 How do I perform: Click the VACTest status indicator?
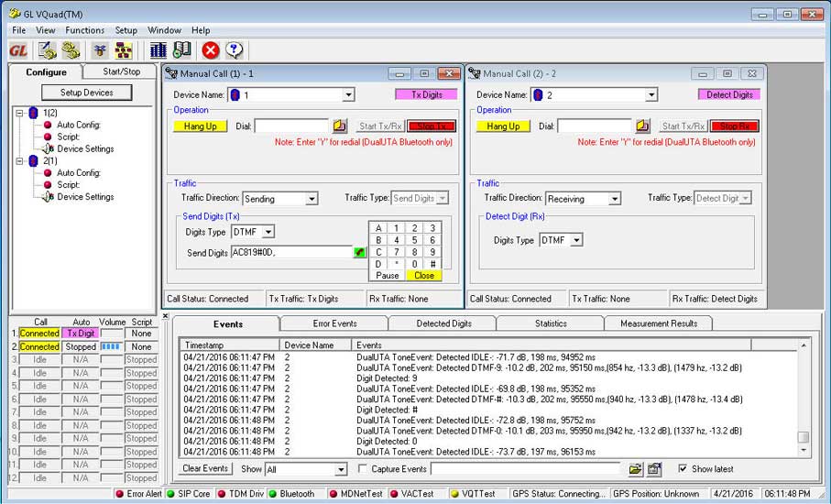pyautogui.click(x=412, y=493)
